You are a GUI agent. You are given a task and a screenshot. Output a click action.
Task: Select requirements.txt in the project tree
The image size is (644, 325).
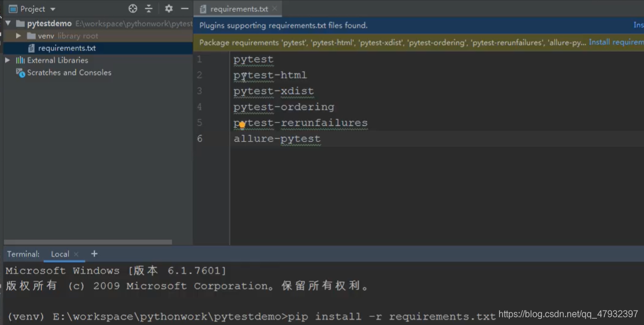[x=66, y=48]
